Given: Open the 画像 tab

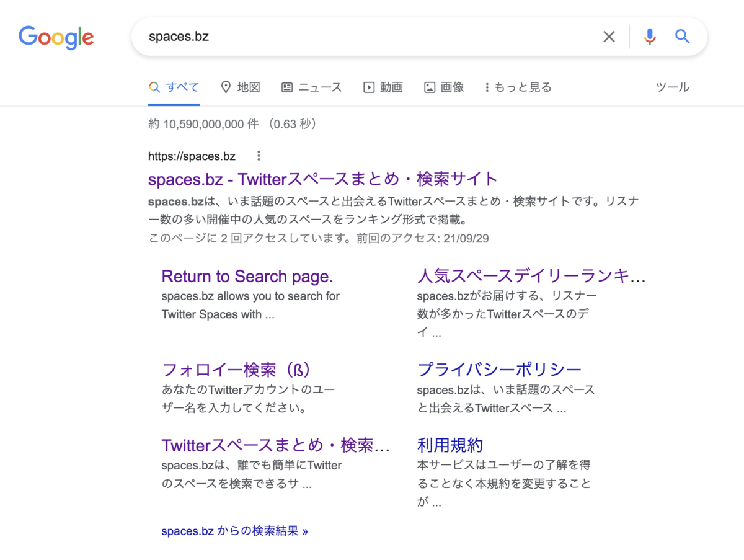Looking at the screenshot, I should tap(444, 87).
